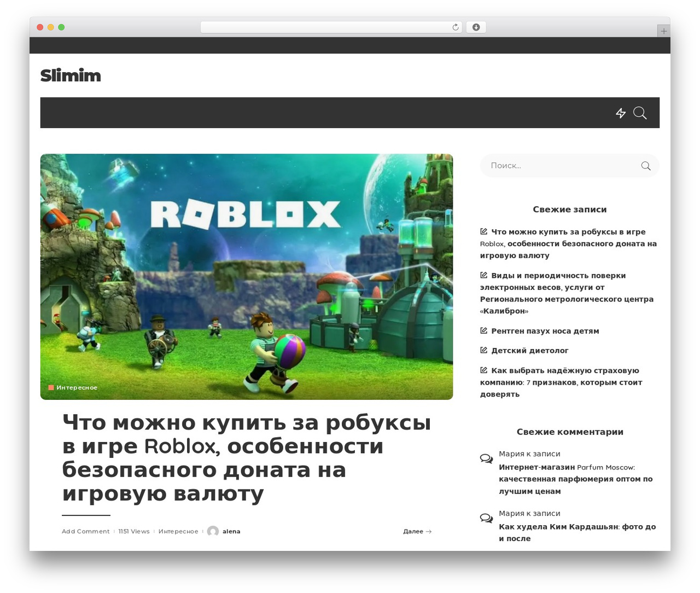
Task: Open comment link Интернет-магазин Parfum Moscow
Action: coord(575,479)
